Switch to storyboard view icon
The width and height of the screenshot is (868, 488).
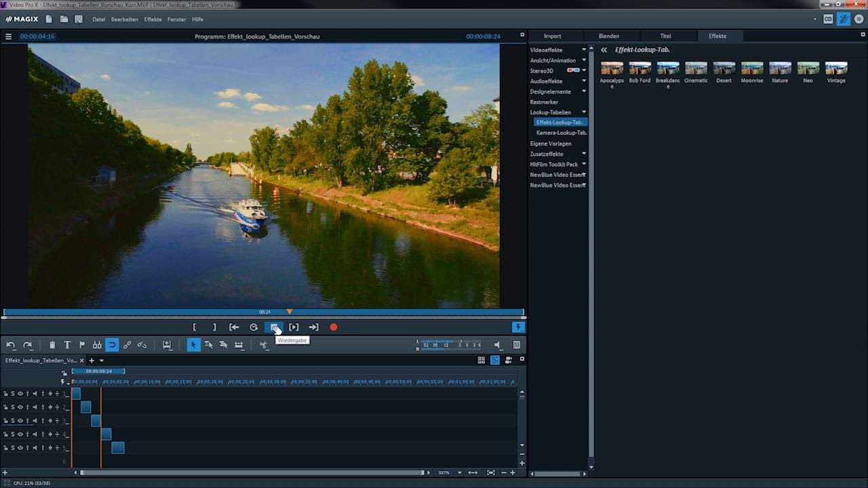pyautogui.click(x=481, y=361)
